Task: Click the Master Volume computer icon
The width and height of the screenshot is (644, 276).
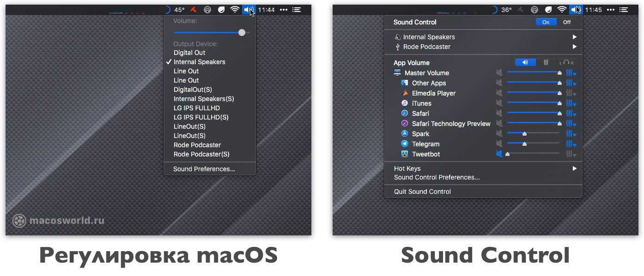Action: pyautogui.click(x=397, y=73)
